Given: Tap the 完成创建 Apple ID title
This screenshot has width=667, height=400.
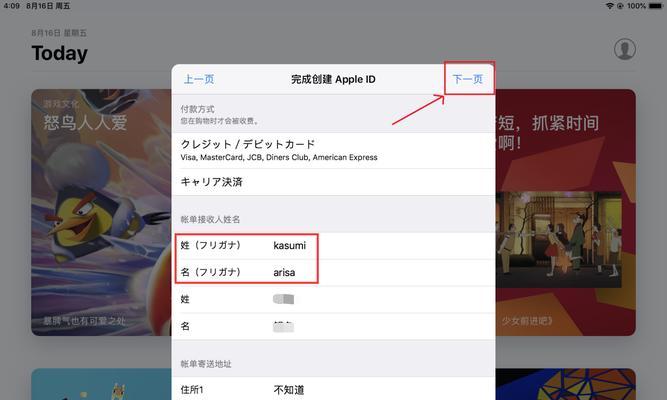Looking at the screenshot, I should 333,79.
